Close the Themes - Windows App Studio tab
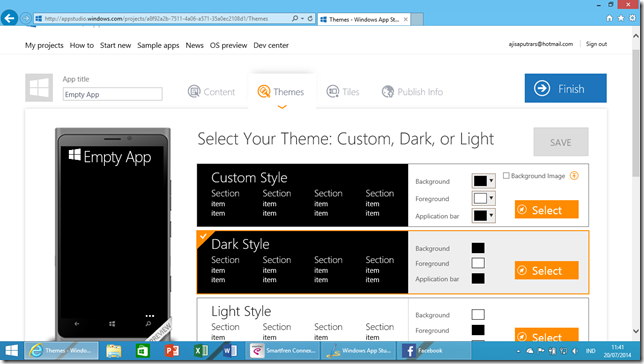644x364 pixels. [x=405, y=19]
